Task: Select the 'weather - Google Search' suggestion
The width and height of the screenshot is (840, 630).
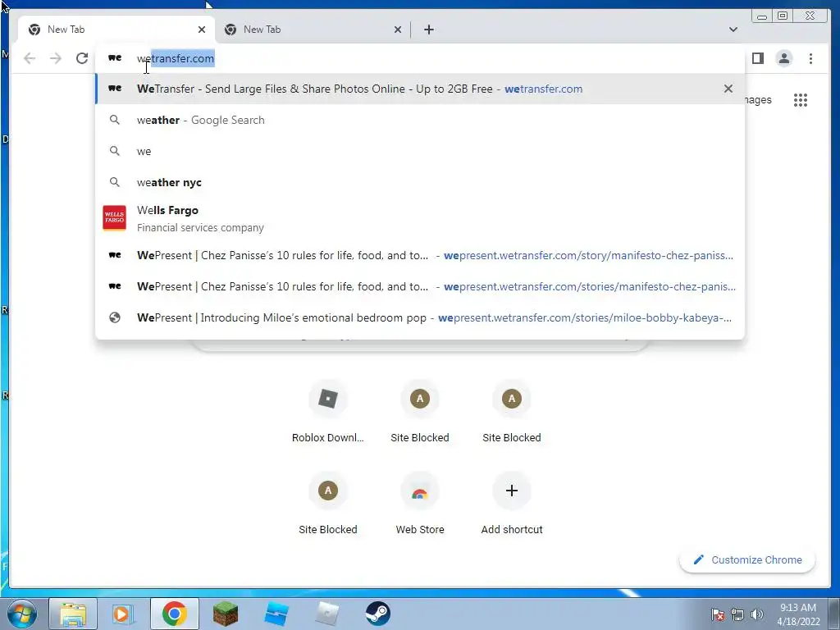Action: coord(420,120)
